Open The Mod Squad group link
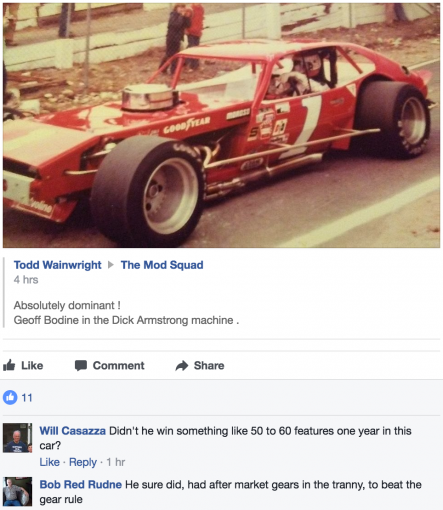The height and width of the screenshot is (510, 443). [162, 265]
